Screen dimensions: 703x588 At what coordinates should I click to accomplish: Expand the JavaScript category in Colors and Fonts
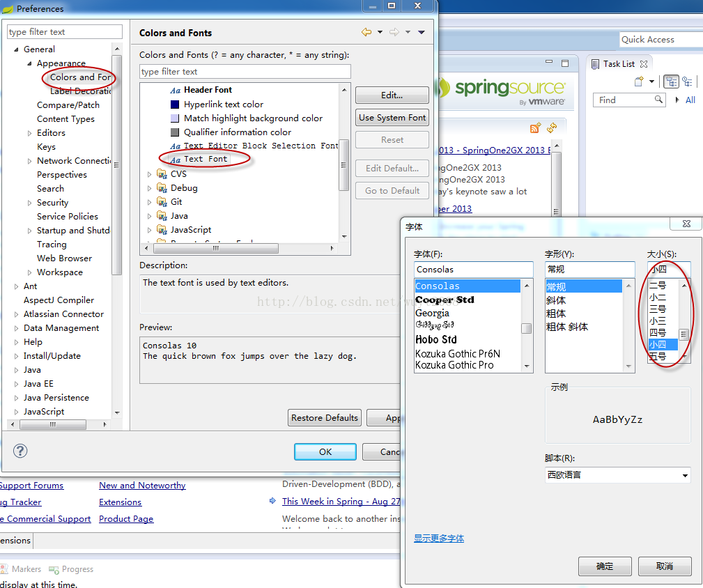click(x=149, y=230)
